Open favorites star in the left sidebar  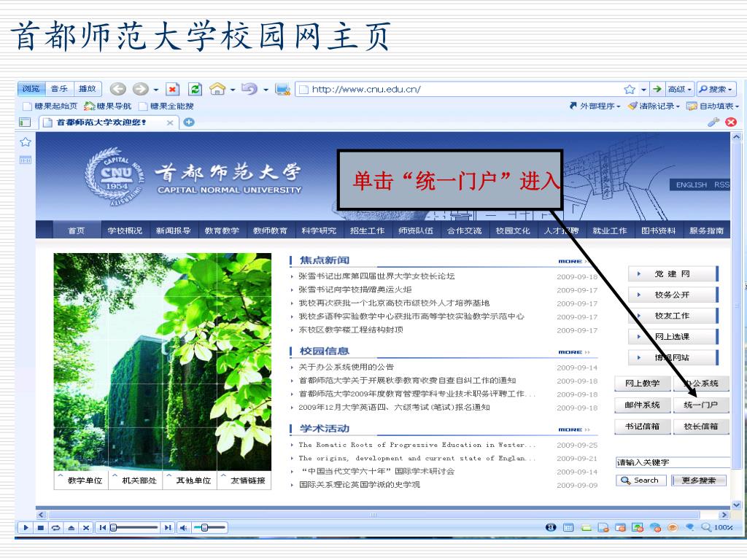26,142
